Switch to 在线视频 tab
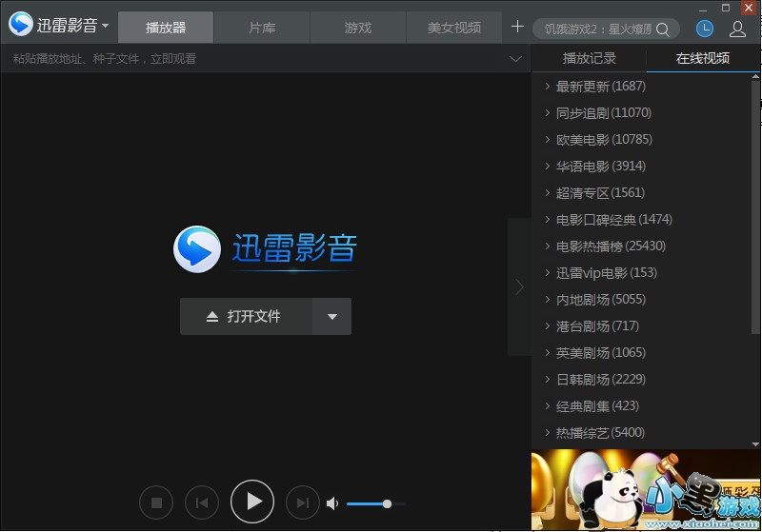This screenshot has width=762, height=532. click(703, 58)
